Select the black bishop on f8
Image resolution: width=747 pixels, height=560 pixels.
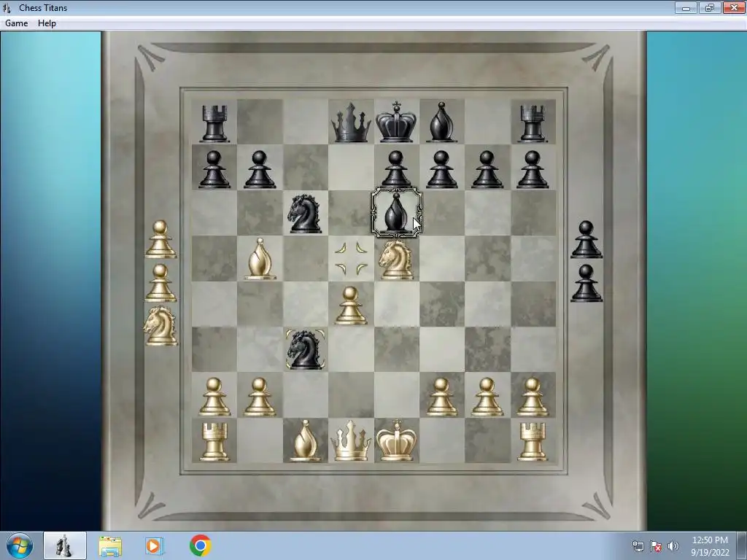point(441,122)
